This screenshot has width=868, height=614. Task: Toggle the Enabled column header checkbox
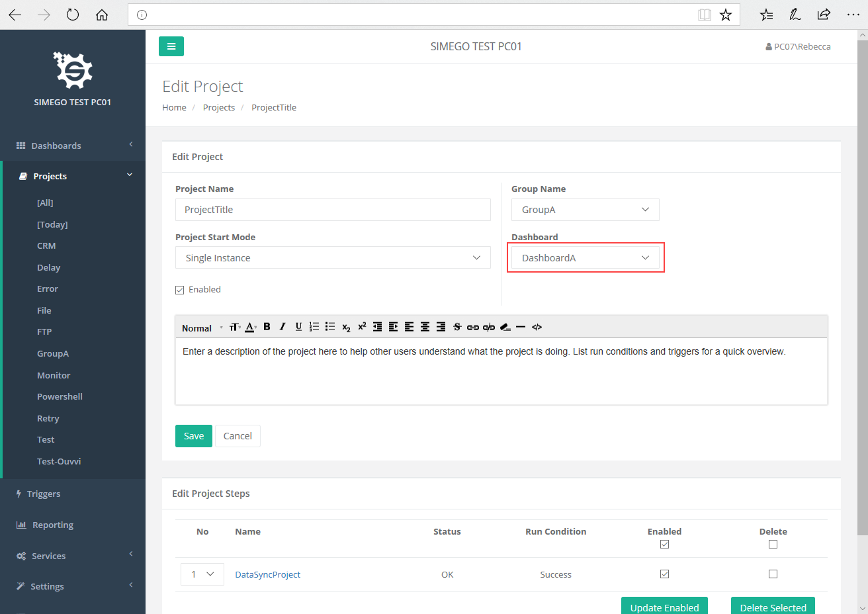664,544
